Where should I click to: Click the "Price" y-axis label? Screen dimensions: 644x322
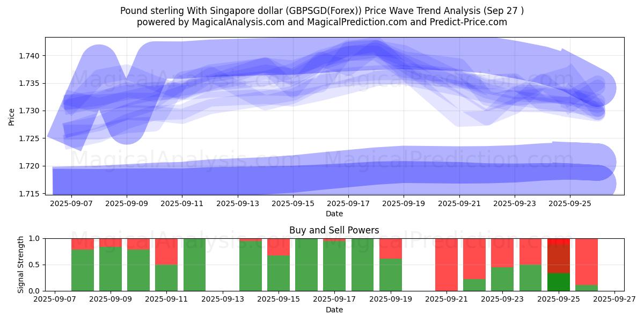point(12,116)
